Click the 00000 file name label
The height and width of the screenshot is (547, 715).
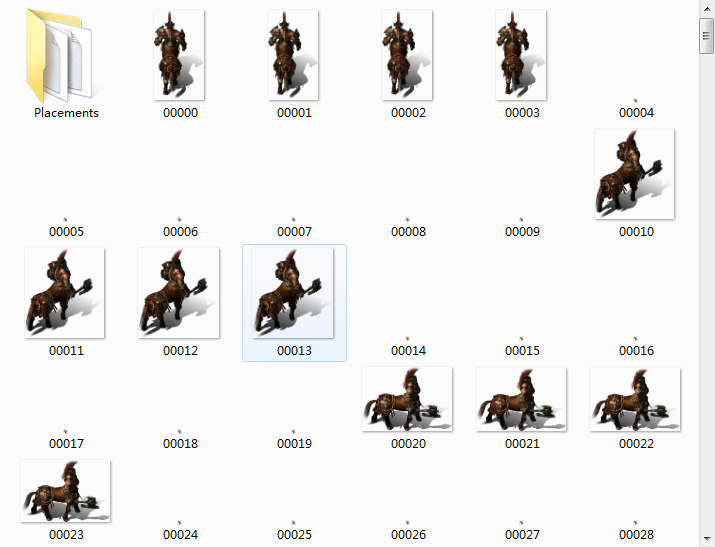(x=181, y=113)
